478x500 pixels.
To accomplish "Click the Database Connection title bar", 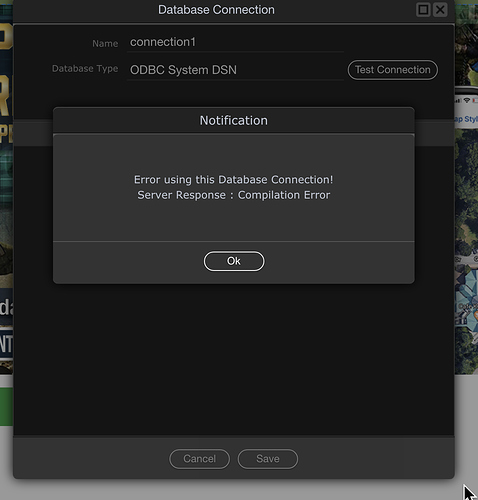I will pyautogui.click(x=216, y=10).
